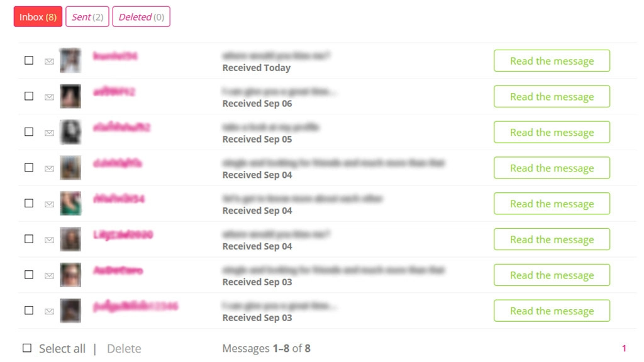Enable the Select all checkbox
This screenshot has width=644, height=362.
[x=27, y=348]
